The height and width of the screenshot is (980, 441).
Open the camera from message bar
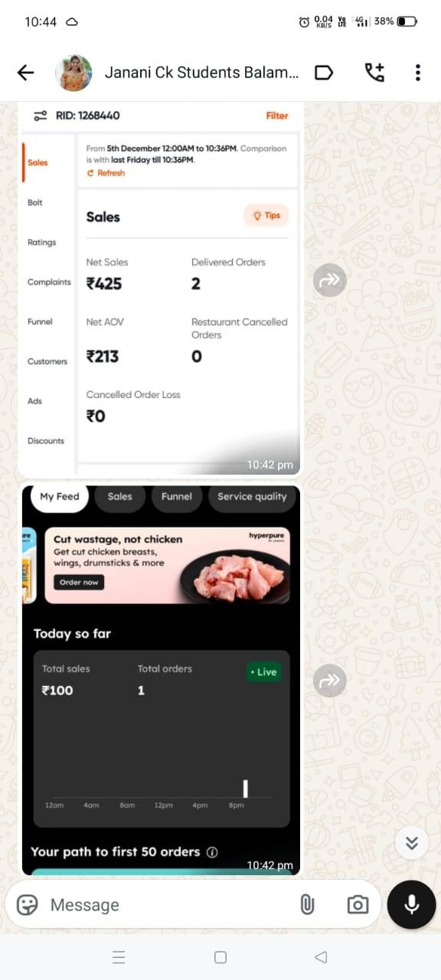click(x=358, y=905)
